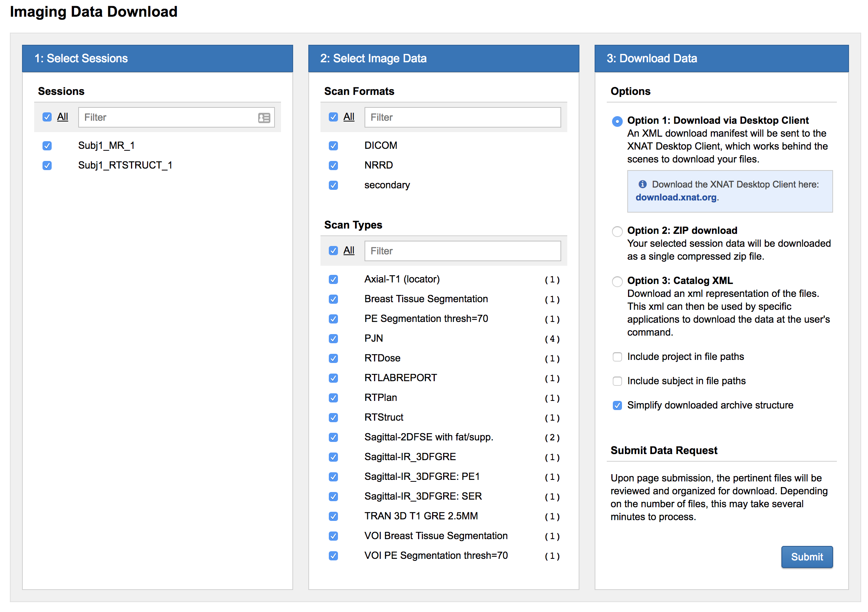
Task: Click the Submit button
Action: [807, 557]
